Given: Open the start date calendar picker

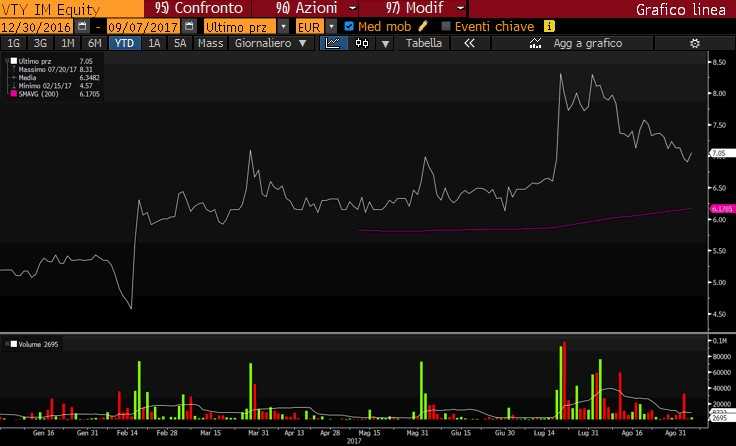Looking at the screenshot, I should point(82,26).
